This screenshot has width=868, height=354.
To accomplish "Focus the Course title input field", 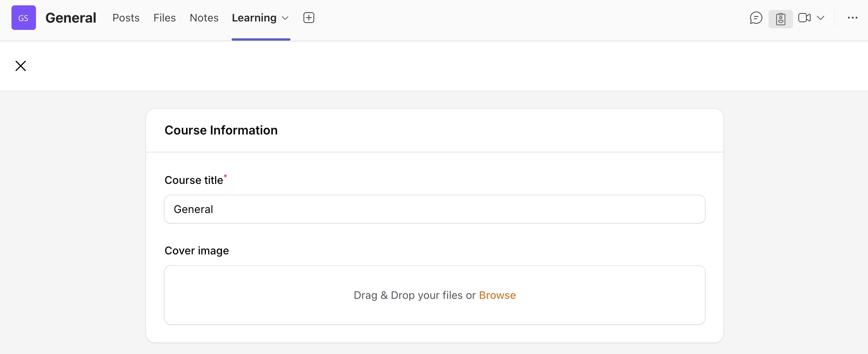I will (434, 209).
